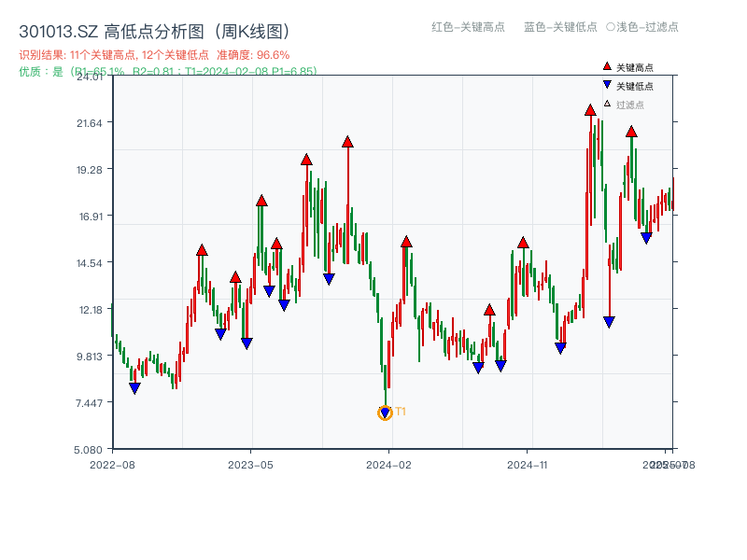
Task: Select the red triangle marker above the 2024-02 rebound
Action: pyautogui.click(x=406, y=240)
